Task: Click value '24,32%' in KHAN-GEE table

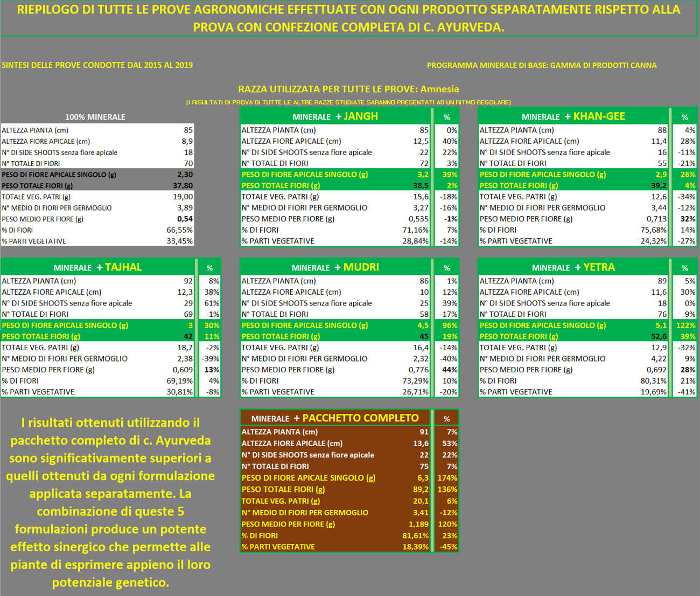Action: click(x=654, y=241)
